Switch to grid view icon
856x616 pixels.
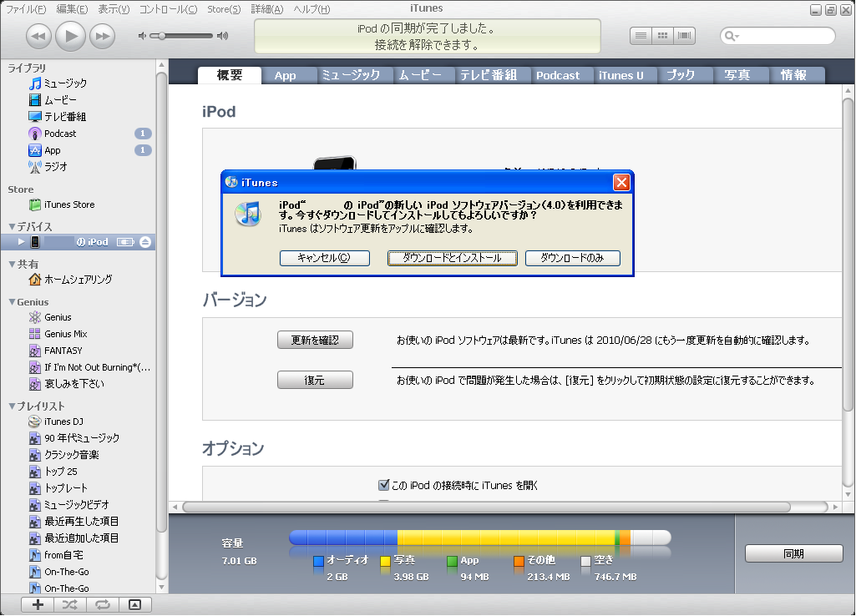click(x=663, y=35)
